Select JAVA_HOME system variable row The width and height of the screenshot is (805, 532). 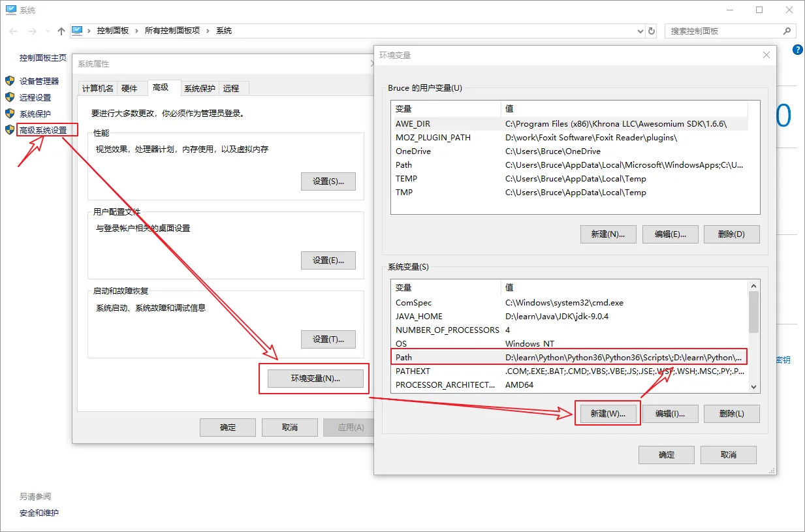point(569,316)
